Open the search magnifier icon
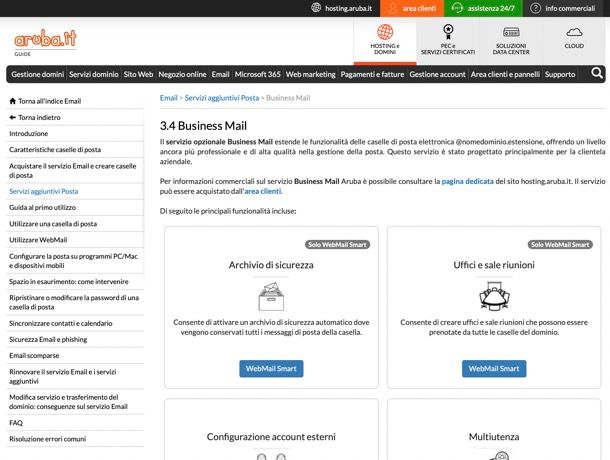The width and height of the screenshot is (610, 460). pyautogui.click(x=597, y=73)
